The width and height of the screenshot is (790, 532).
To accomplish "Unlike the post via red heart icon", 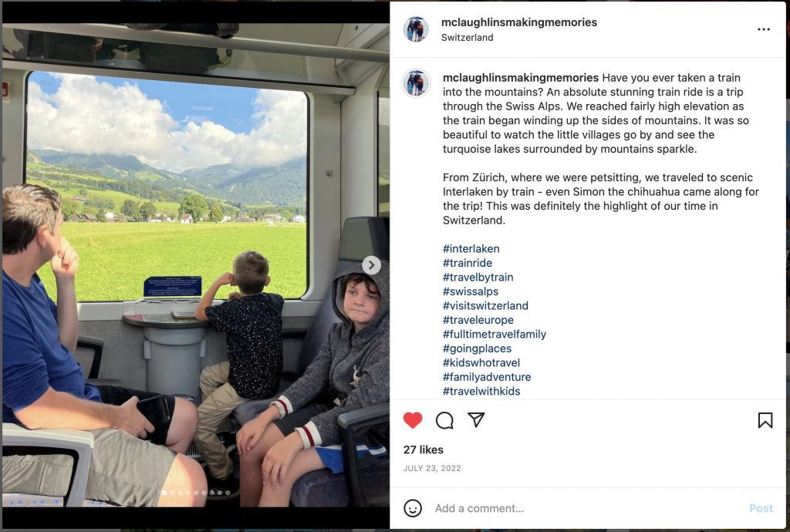I will click(x=413, y=419).
